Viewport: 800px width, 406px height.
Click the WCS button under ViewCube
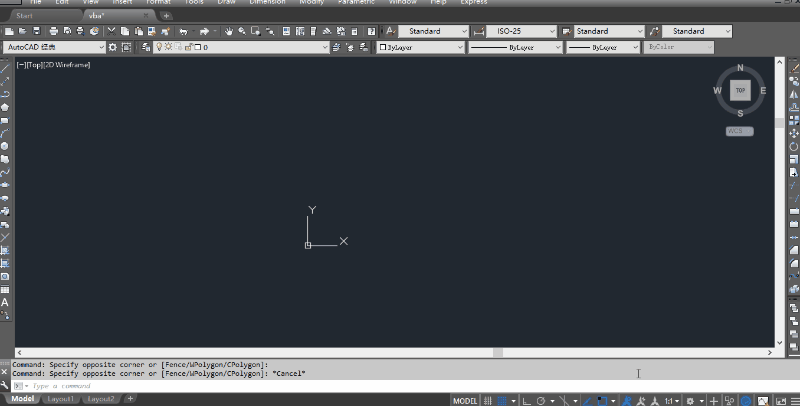[739, 131]
